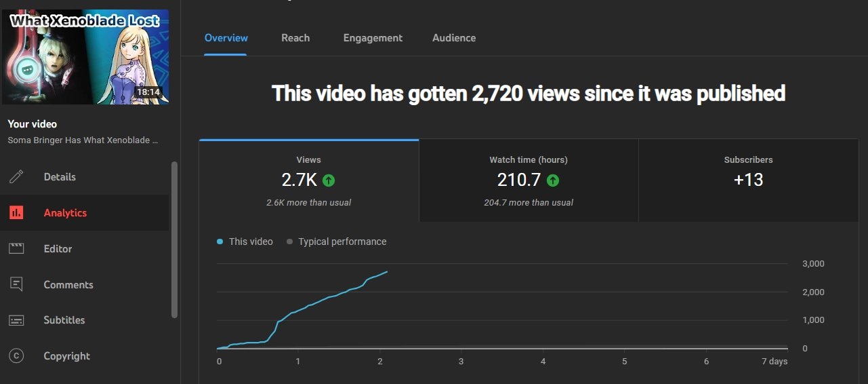The image size is (868, 384).
Task: Go to the Audience tab
Action: pyautogui.click(x=454, y=38)
